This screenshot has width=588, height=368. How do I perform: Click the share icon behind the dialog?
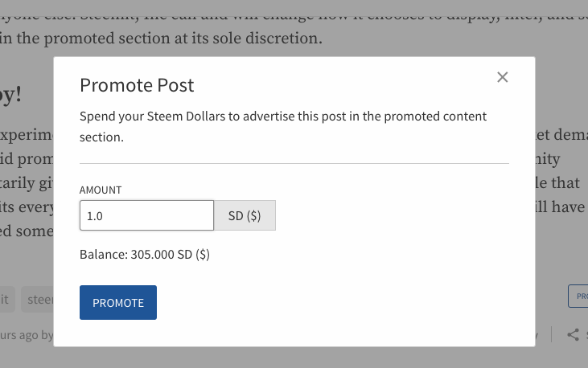[x=573, y=334]
